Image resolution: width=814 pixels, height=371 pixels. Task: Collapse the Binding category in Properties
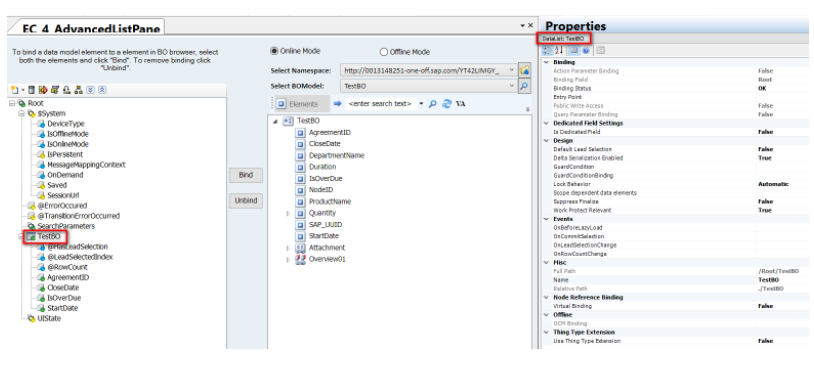coord(546,62)
